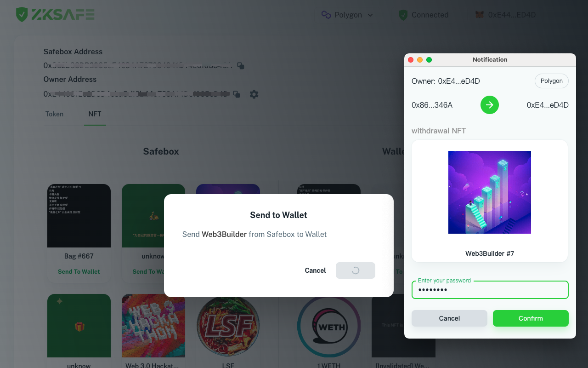Viewport: 588px width, 368px height.
Task: Copy the Safebox Address
Action: (241, 66)
